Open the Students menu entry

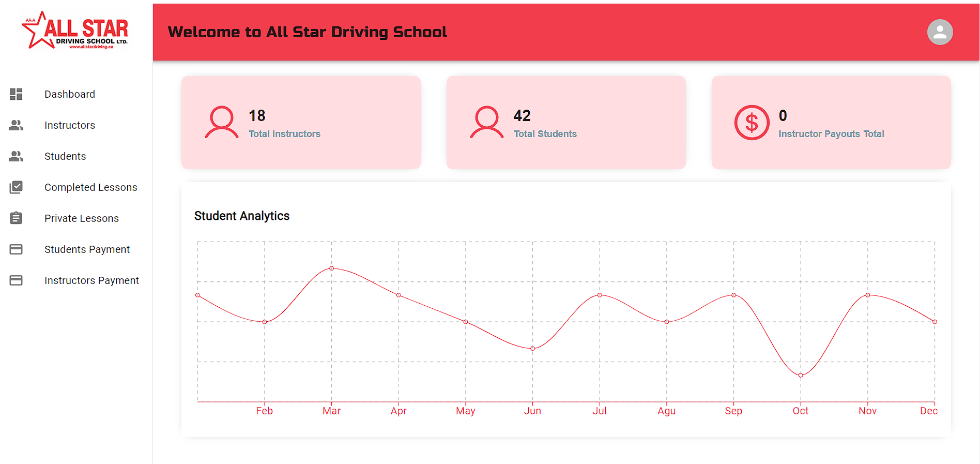click(65, 156)
